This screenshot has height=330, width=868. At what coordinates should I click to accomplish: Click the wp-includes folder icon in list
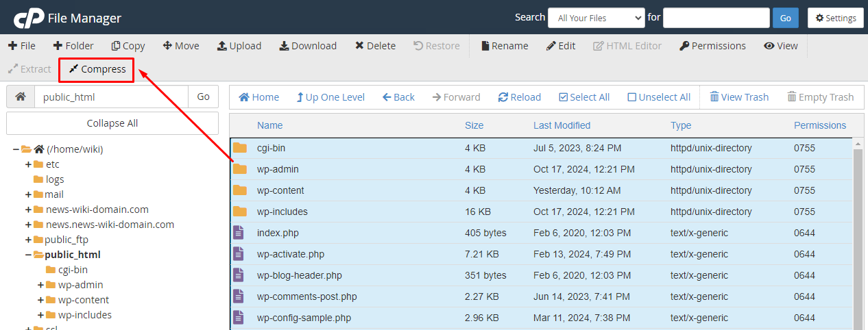pos(239,212)
